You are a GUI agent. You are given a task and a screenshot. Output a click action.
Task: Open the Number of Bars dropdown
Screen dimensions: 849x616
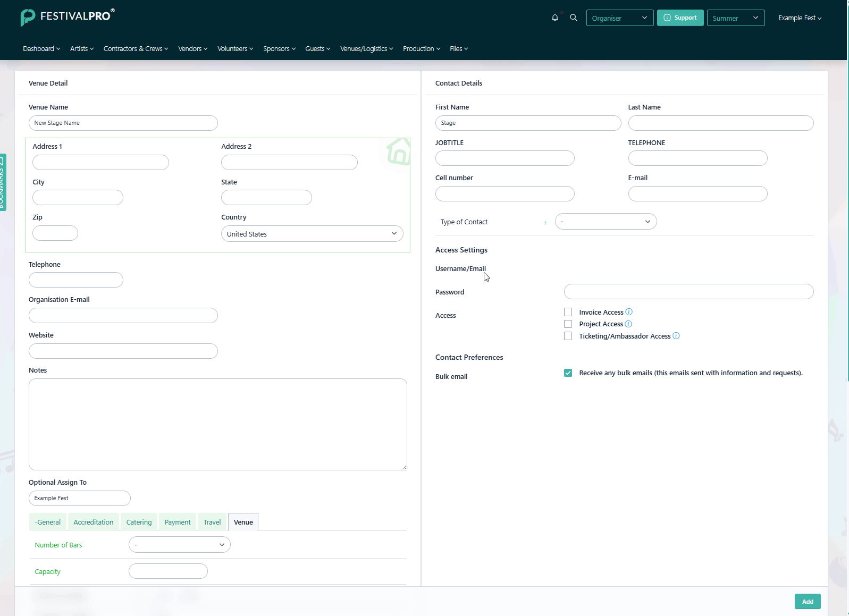180,545
